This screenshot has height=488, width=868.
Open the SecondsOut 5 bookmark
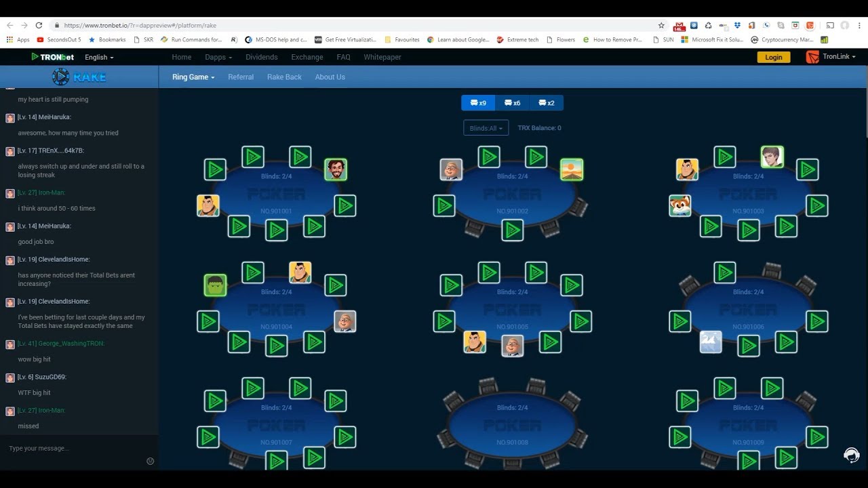pyautogui.click(x=59, y=39)
